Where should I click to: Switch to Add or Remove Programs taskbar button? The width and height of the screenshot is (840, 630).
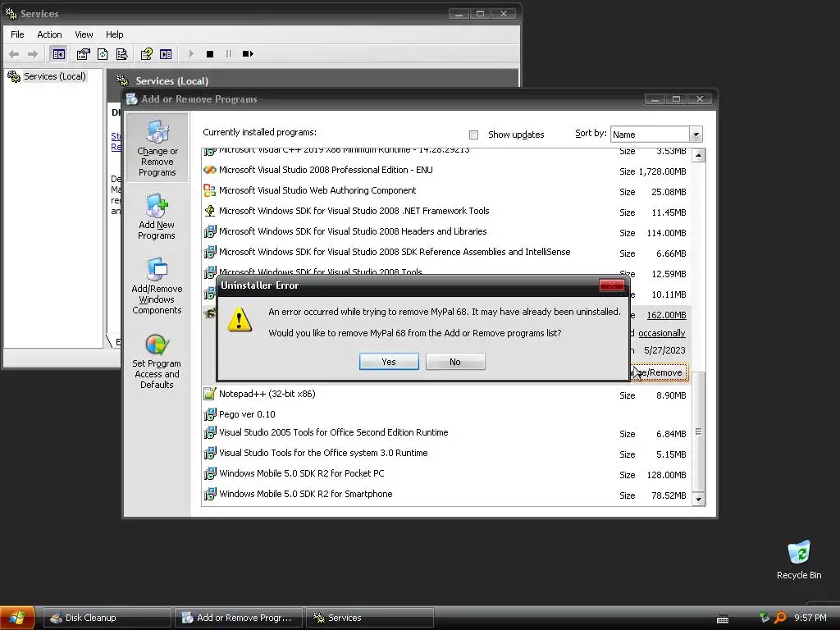coord(239,618)
